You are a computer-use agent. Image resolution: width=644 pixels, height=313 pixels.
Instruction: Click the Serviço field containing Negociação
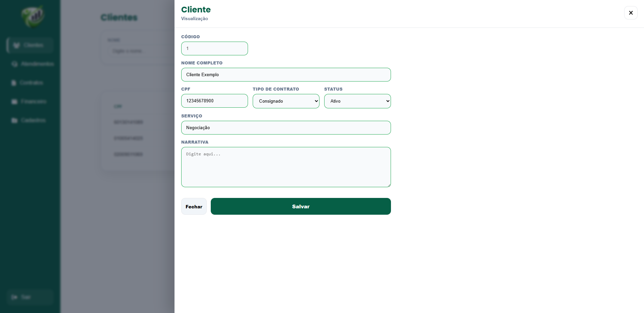(286, 127)
